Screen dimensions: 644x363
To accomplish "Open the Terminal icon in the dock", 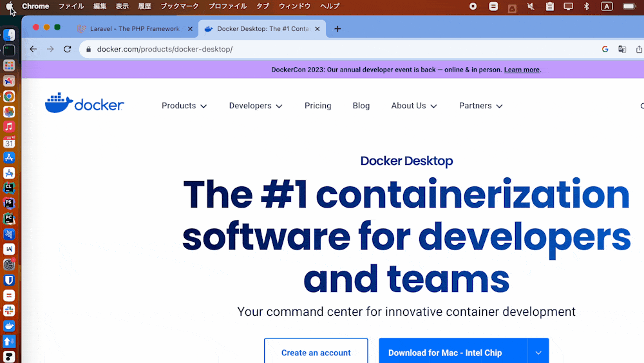I will (9, 50).
